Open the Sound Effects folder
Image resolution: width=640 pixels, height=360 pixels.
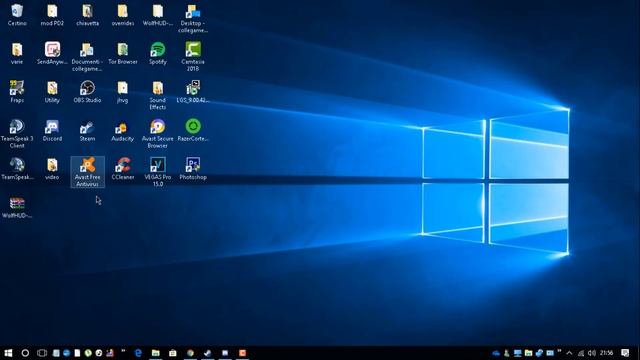click(x=158, y=96)
